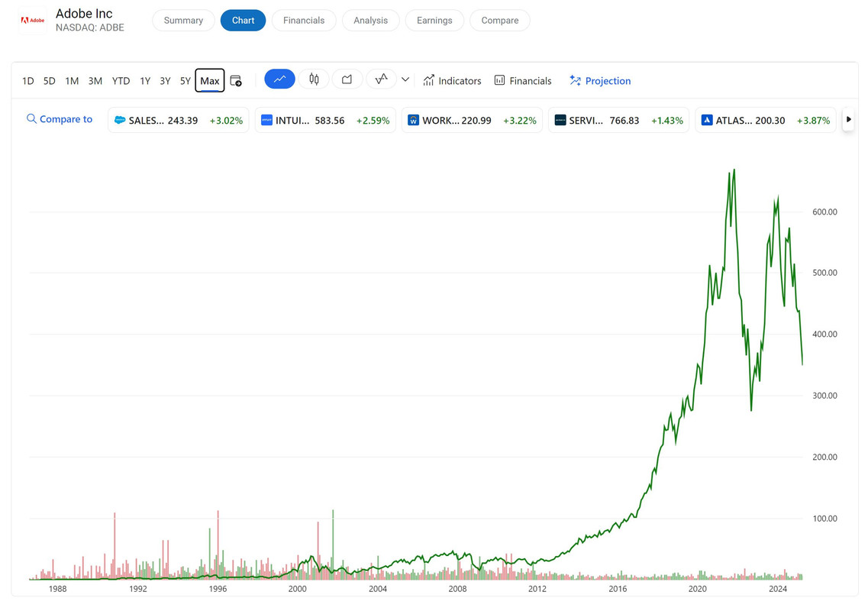Click the NASDAQ: ADBE ticker text
The image size is (868, 611).
tap(89, 27)
